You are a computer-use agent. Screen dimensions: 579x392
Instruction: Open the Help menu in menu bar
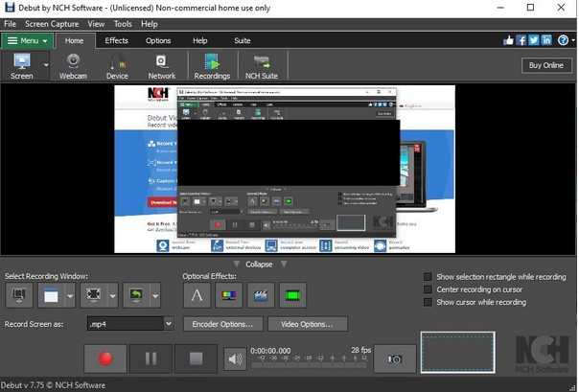tap(150, 24)
